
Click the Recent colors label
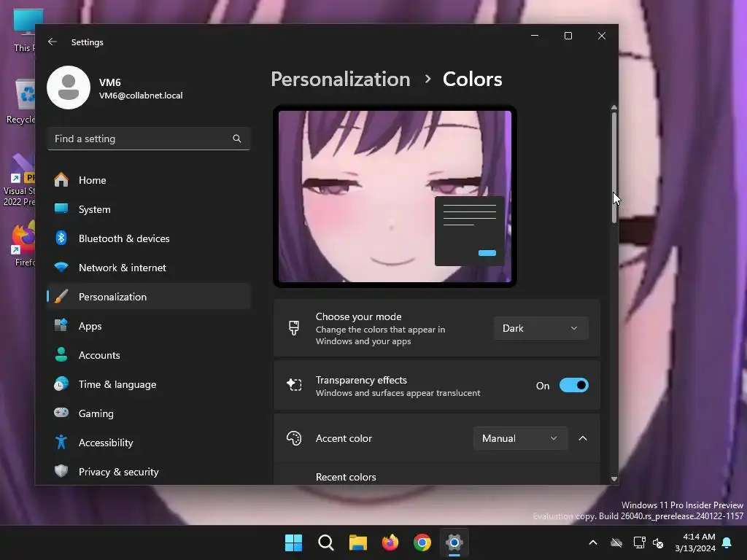[x=346, y=477]
